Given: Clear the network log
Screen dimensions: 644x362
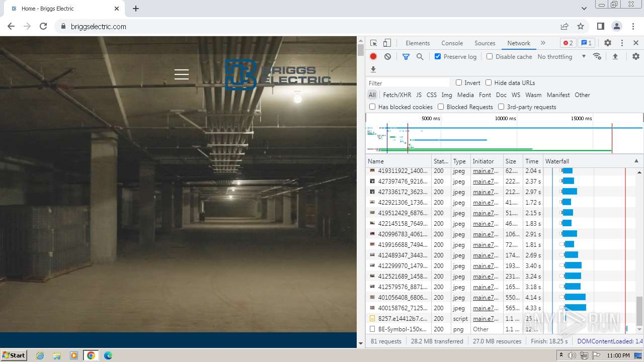Looking at the screenshot, I should coord(387,57).
